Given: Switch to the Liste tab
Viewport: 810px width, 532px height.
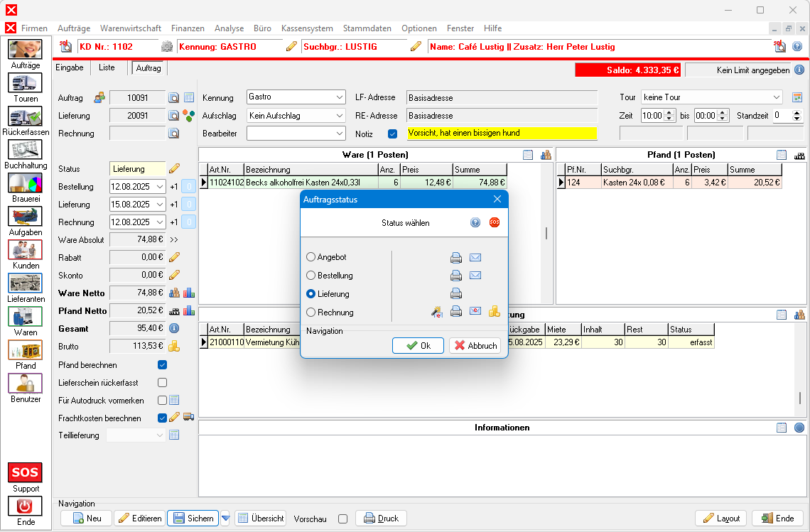Looking at the screenshot, I should 107,67.
